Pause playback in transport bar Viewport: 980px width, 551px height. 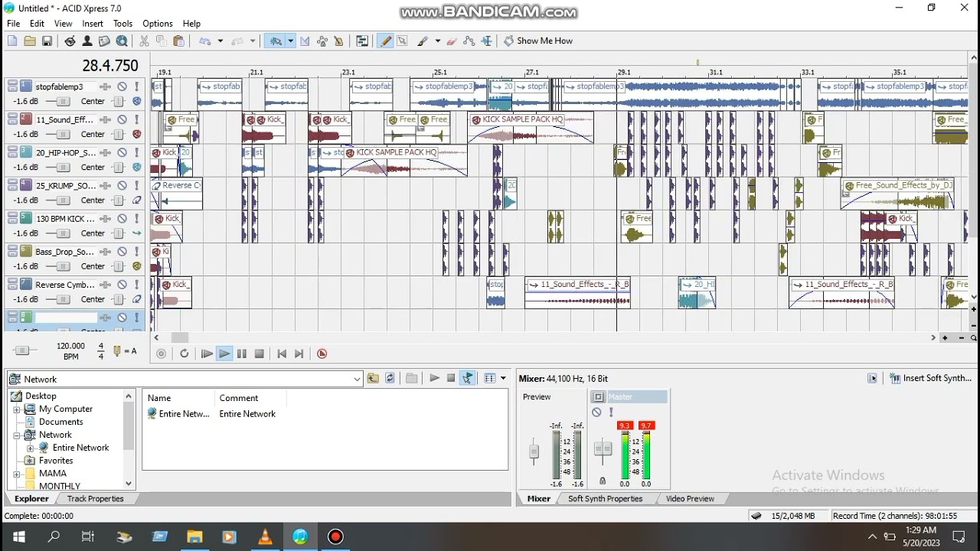point(242,354)
